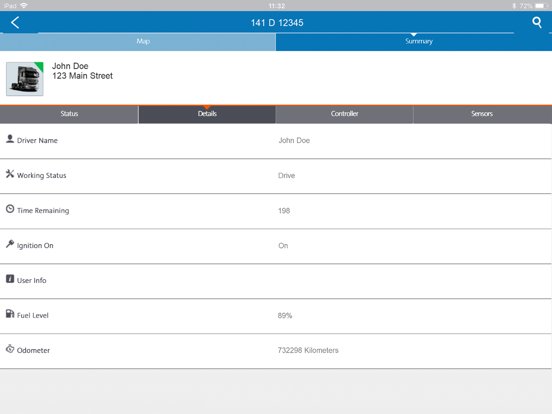The width and height of the screenshot is (552, 414).
Task: Tap the Wi-Fi status icon
Action: pos(24,6)
